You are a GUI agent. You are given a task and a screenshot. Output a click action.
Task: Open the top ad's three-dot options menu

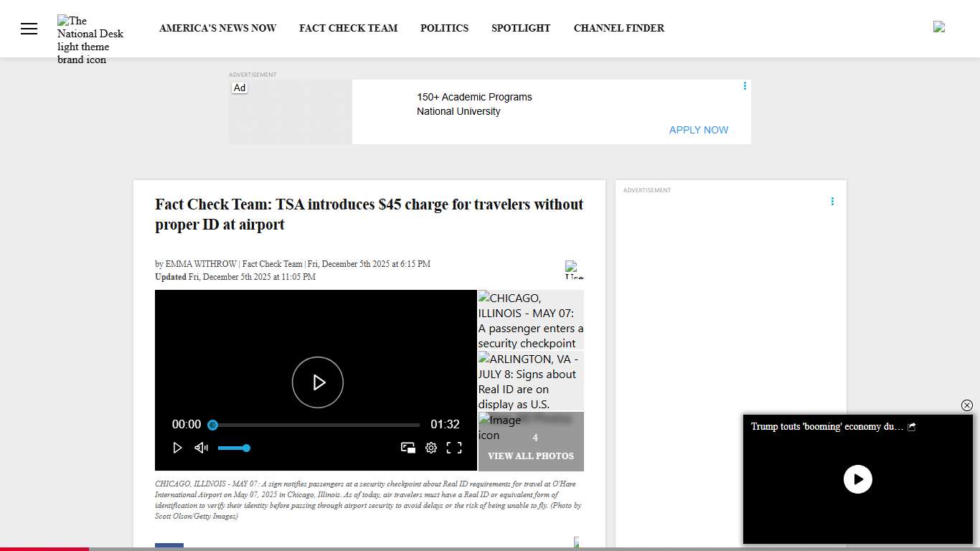[745, 85]
